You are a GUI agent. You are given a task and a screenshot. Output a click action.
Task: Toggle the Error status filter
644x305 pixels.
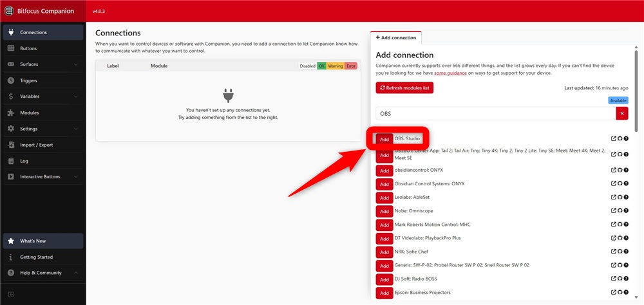[x=351, y=66]
